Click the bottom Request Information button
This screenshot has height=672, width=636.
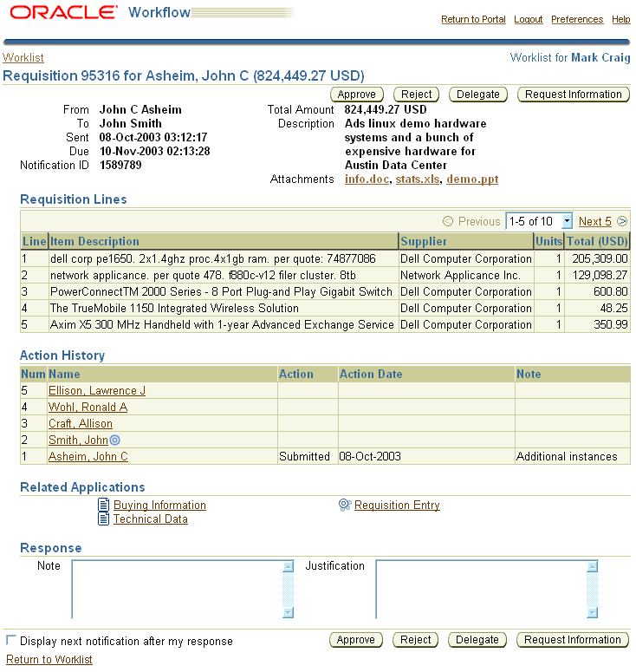(573, 640)
